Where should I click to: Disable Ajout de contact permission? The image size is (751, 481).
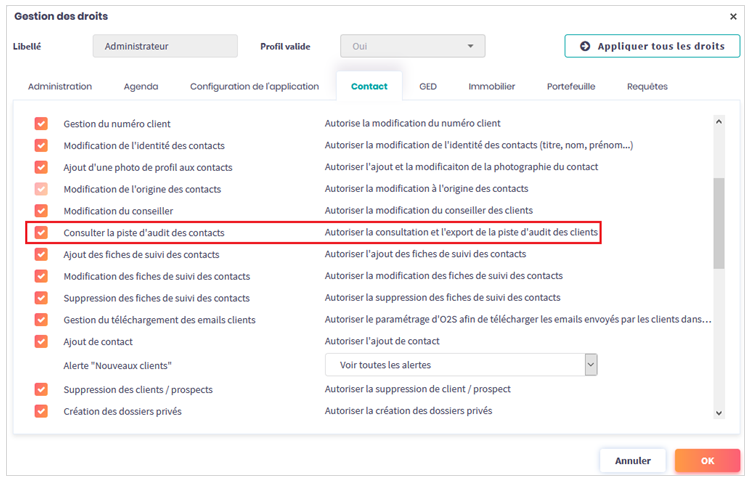point(41,341)
